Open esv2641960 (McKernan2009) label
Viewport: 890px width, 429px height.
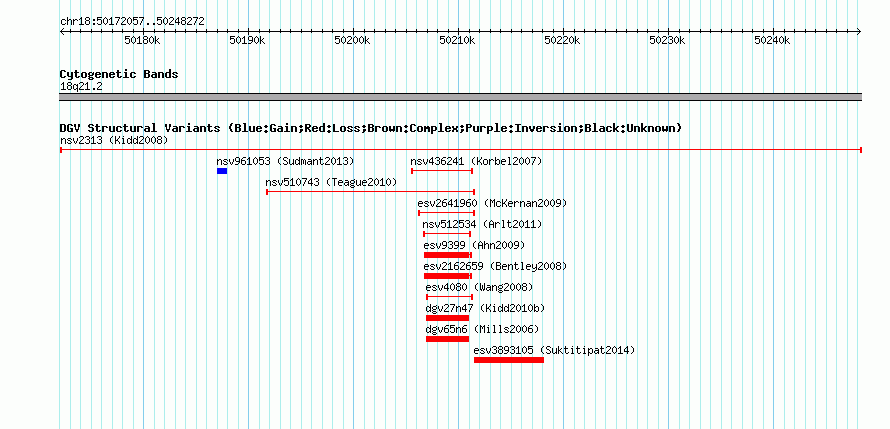pyautogui.click(x=492, y=203)
